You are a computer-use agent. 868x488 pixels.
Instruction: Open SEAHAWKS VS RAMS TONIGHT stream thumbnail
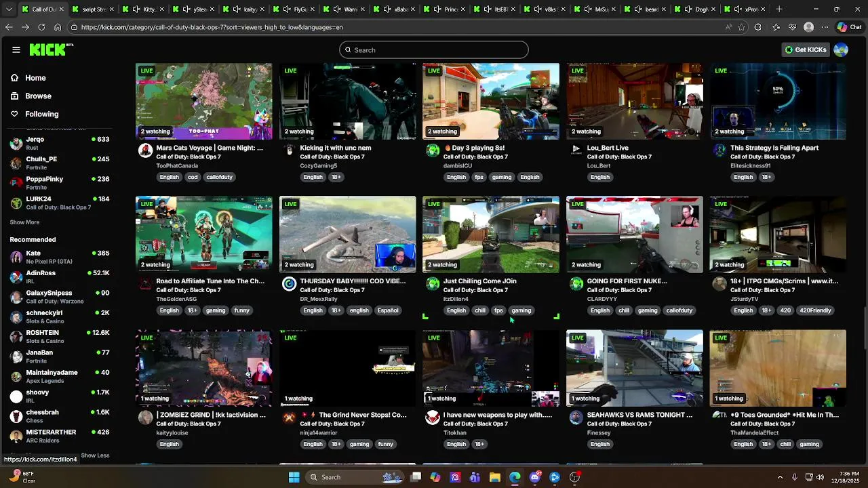635,368
